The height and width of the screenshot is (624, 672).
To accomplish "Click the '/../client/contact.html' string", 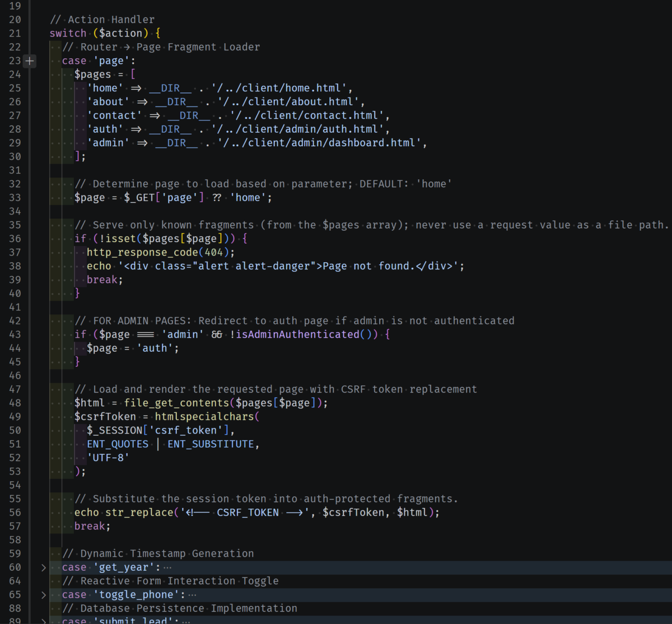I will (x=306, y=115).
